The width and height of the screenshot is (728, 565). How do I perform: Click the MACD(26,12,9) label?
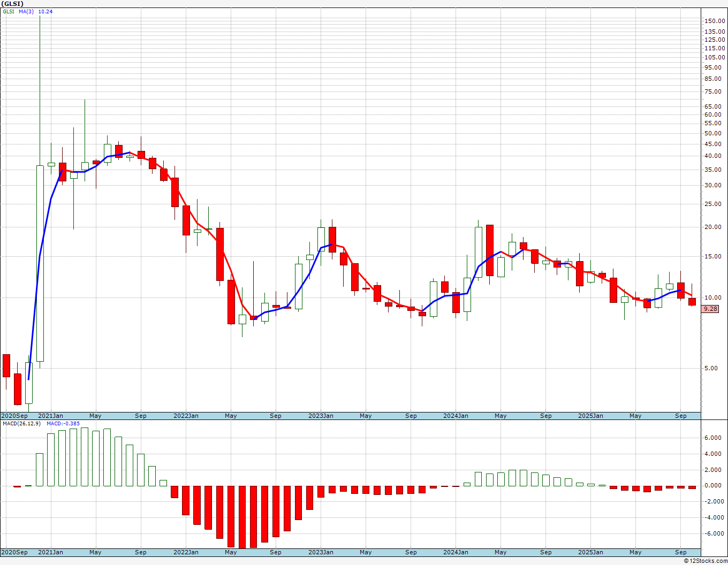point(21,423)
